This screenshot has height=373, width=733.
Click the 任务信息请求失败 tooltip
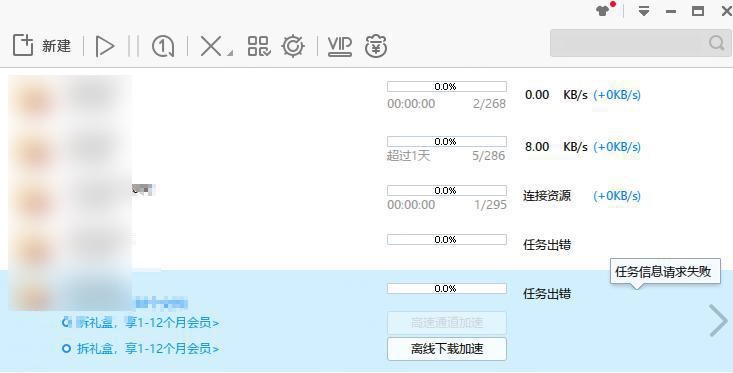pos(665,272)
